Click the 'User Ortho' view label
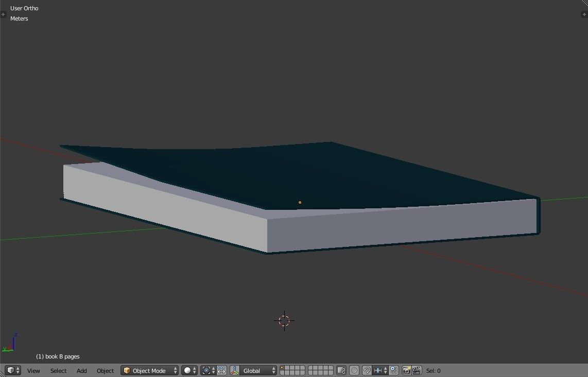The image size is (588, 377). click(24, 8)
